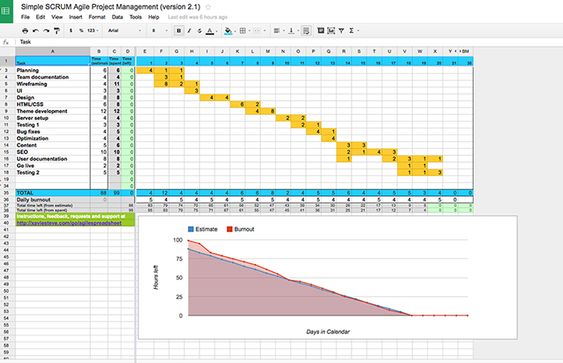The image size is (563, 363).
Task: Select column A header
Action: pyautogui.click(x=52, y=52)
